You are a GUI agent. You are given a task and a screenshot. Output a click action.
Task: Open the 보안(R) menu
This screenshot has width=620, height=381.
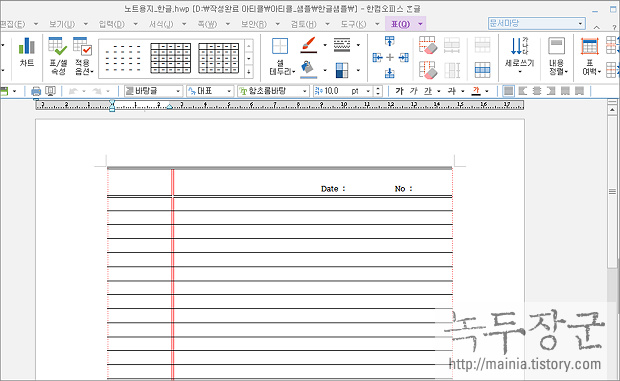[254, 24]
